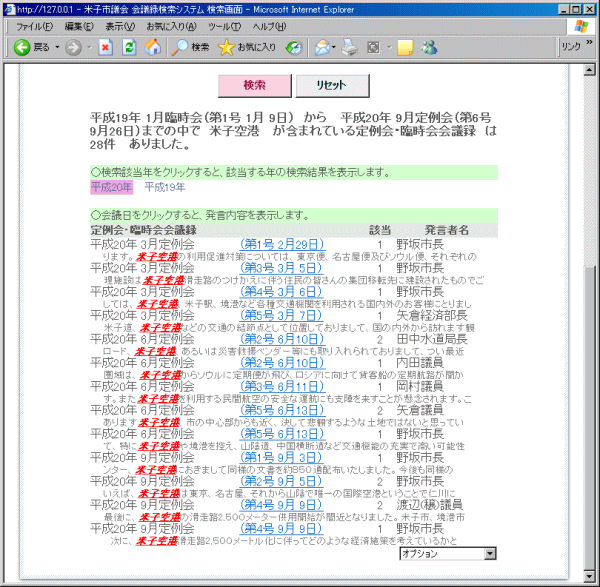Select the 平成20年 year filter
The image size is (600, 587).
click(111, 187)
